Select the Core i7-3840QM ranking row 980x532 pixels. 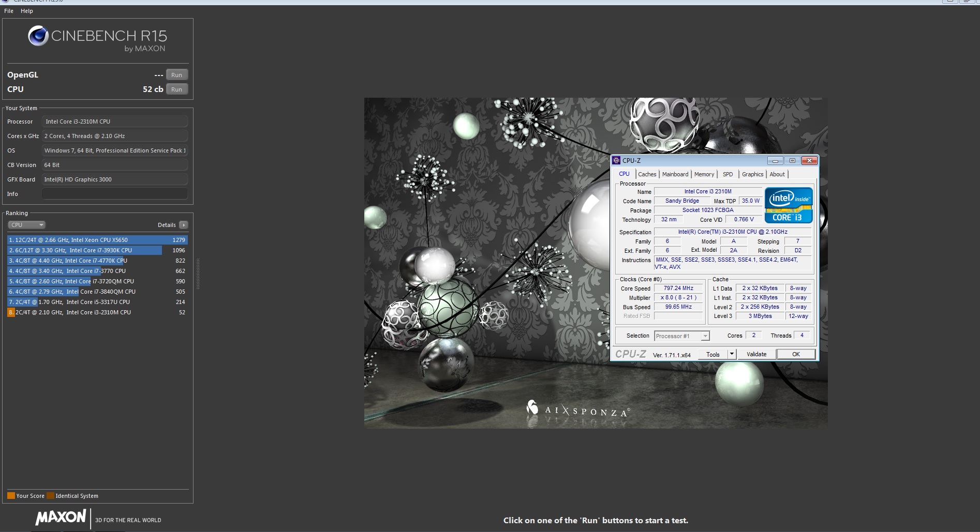click(97, 292)
